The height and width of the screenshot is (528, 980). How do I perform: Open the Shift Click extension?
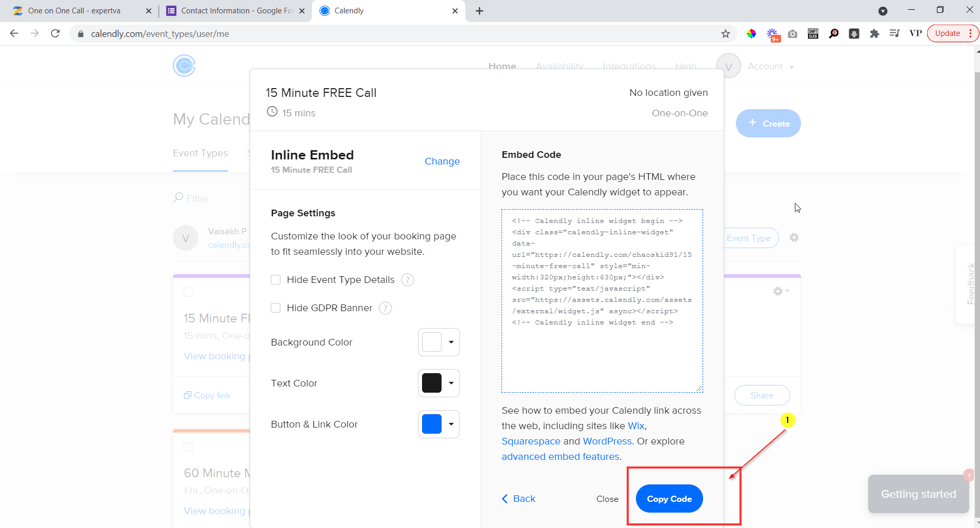click(813, 33)
